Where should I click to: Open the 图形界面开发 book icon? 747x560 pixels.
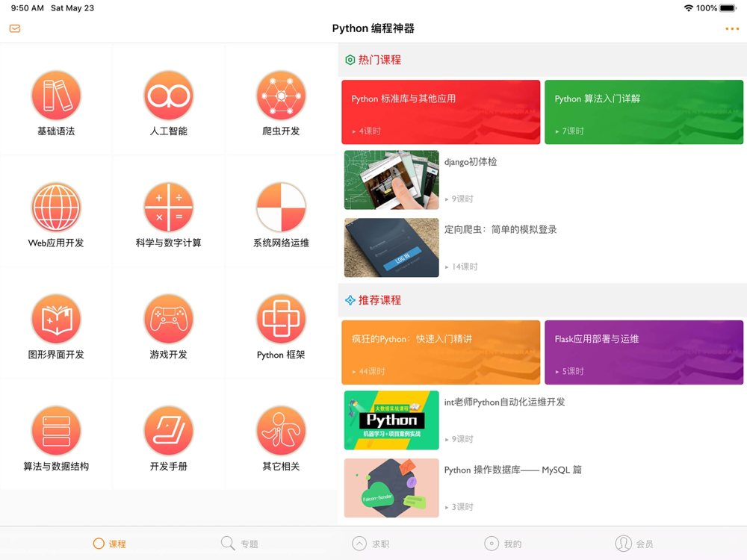tap(56, 319)
